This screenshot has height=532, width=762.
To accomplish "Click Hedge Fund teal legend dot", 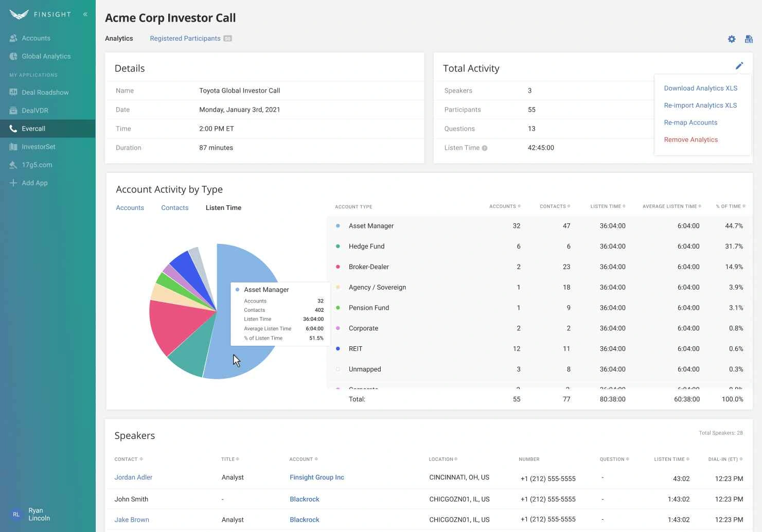I will (x=338, y=246).
